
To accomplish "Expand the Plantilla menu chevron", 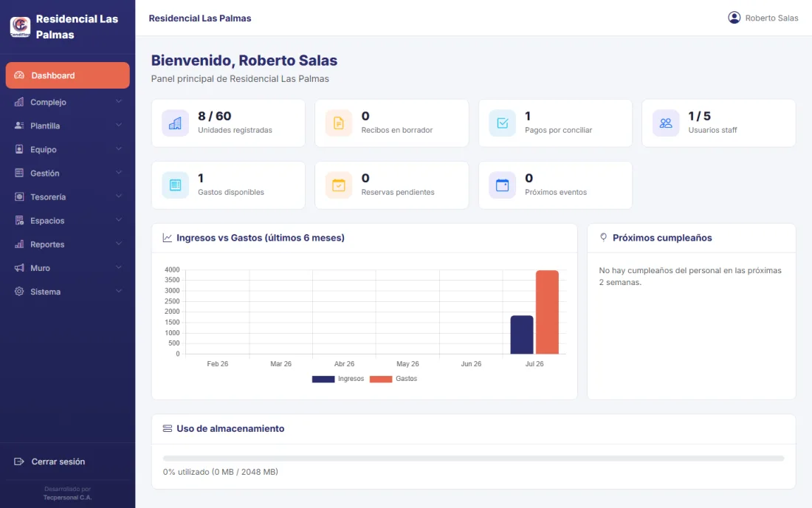I will point(119,125).
